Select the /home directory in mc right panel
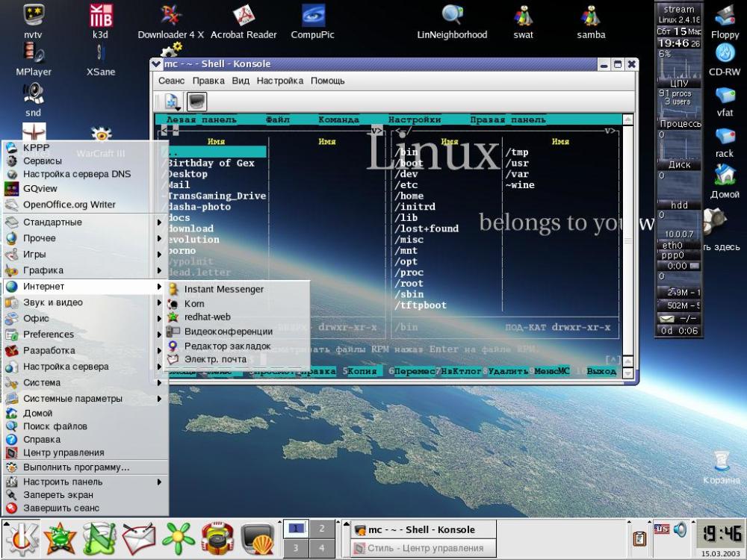Screen dimensions: 747x560 coord(409,196)
